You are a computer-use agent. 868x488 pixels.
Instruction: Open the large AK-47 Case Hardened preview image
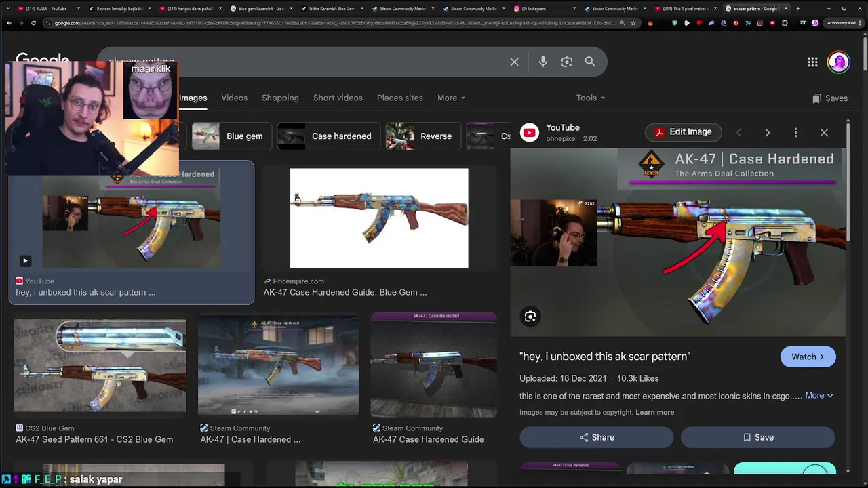[x=678, y=243]
